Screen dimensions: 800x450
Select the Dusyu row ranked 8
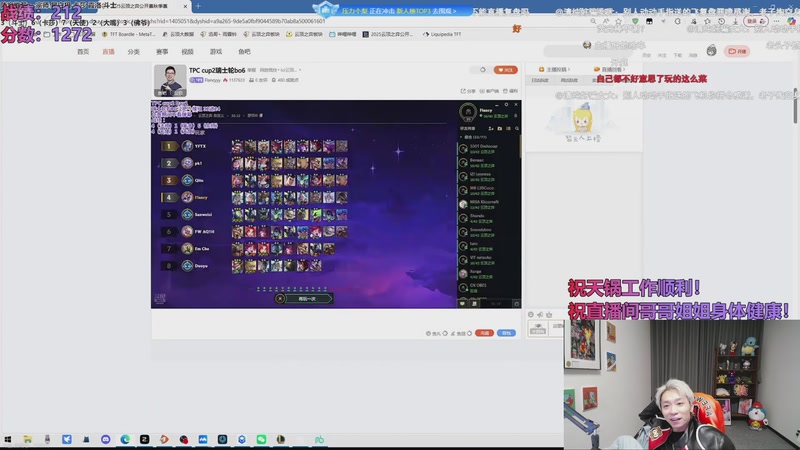(x=254, y=265)
